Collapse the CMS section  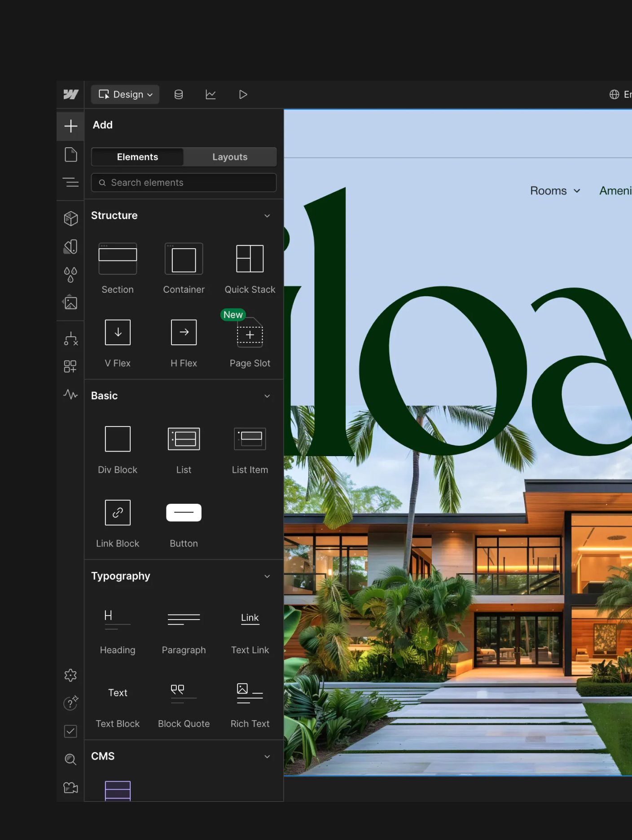(x=267, y=756)
